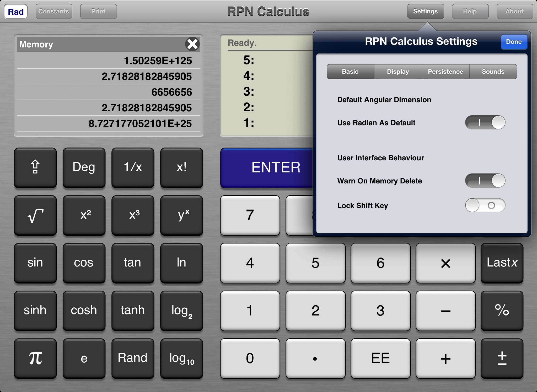Toggle the Warn On Memory Delete switch

(485, 180)
